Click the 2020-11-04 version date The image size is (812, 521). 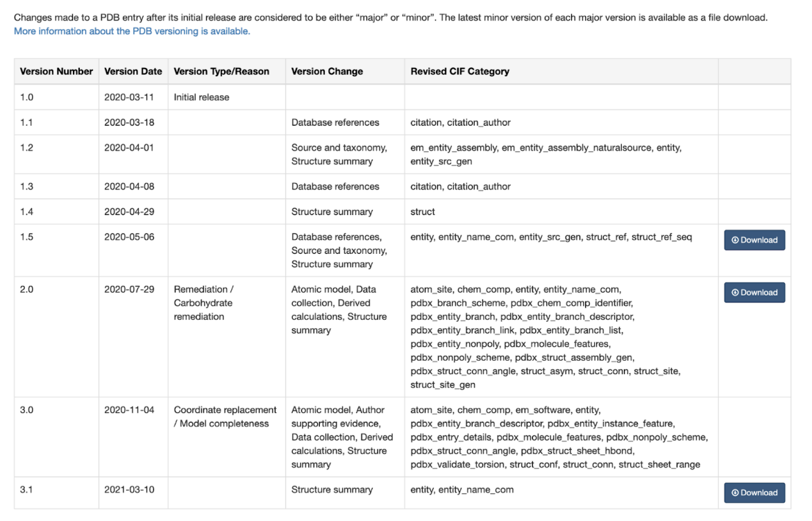click(129, 410)
